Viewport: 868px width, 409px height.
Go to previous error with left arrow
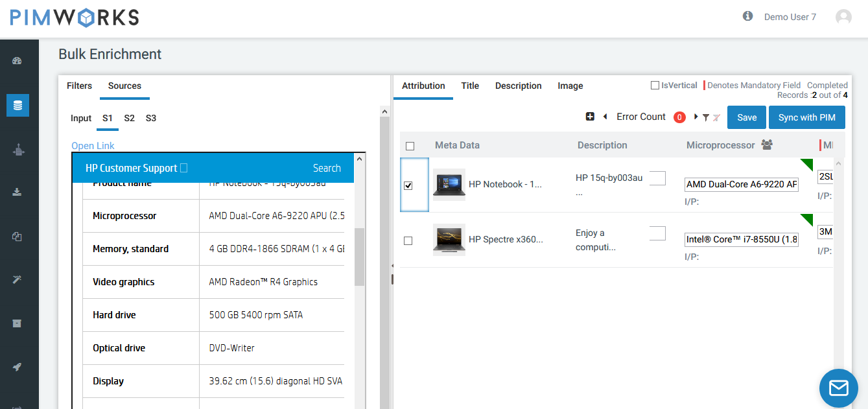pos(605,117)
